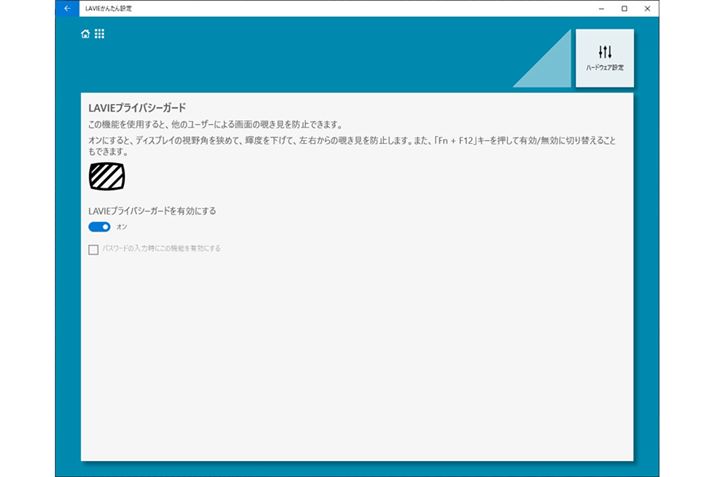Go back using the title bar arrow
This screenshot has height=477, width=715.
pyautogui.click(x=67, y=9)
